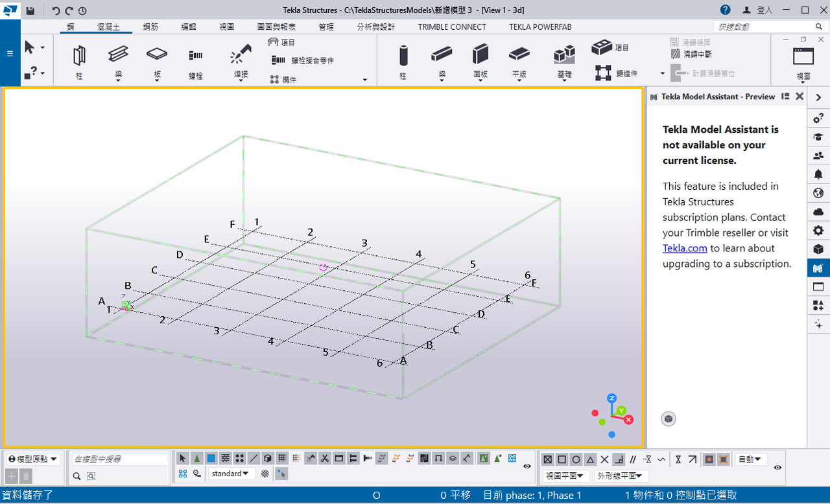Switch to the 鋼筋 ribbon tab

(150, 27)
